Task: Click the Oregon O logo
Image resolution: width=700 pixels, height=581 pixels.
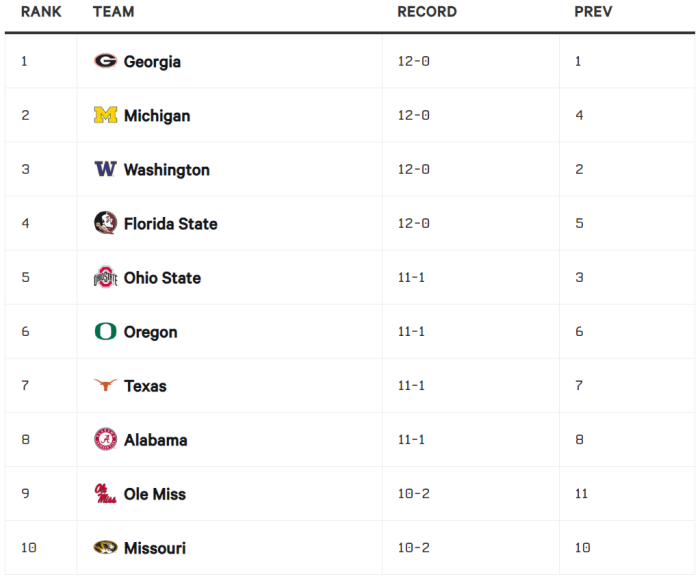Action: pos(105,331)
